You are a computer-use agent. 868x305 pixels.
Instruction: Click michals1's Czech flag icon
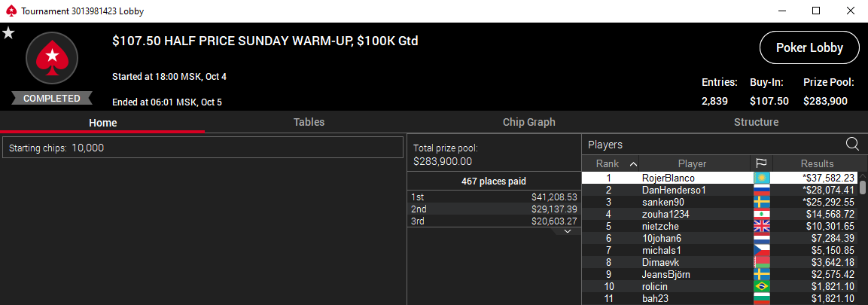click(762, 250)
